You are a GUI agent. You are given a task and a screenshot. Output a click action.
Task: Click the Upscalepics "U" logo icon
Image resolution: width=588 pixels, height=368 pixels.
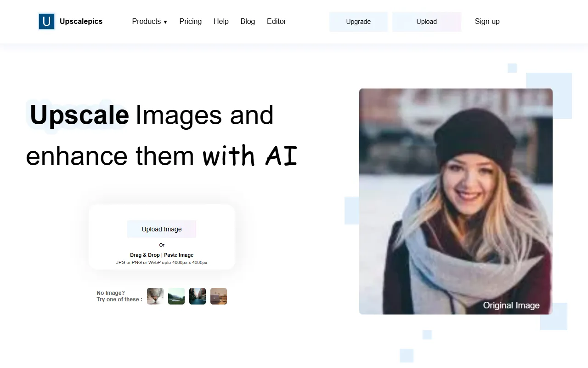(46, 21)
